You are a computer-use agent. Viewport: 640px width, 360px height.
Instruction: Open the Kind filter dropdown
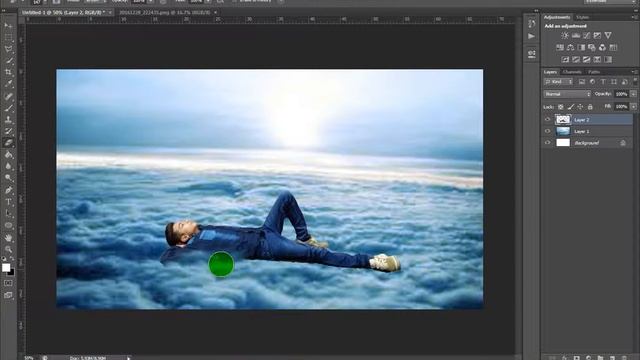[x=558, y=82]
